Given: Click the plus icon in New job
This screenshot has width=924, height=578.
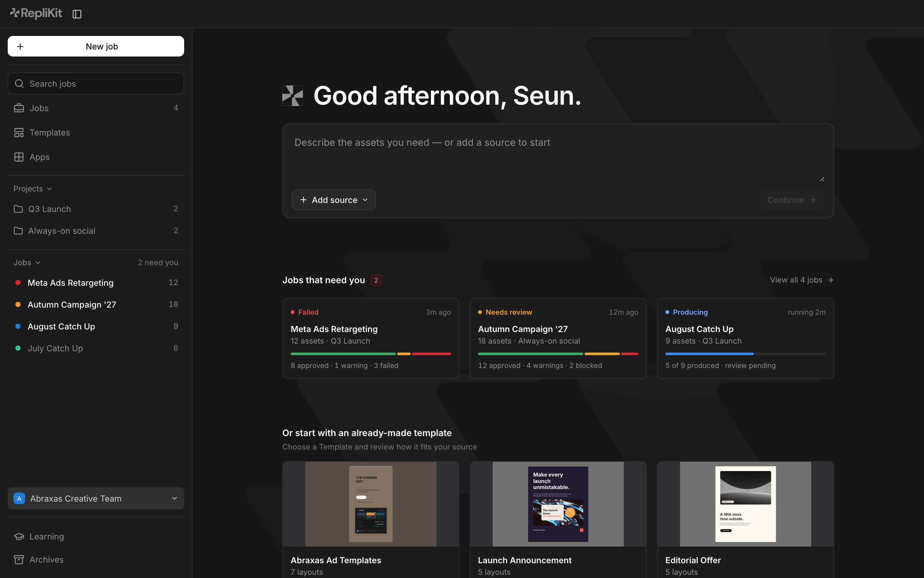Looking at the screenshot, I should point(20,46).
